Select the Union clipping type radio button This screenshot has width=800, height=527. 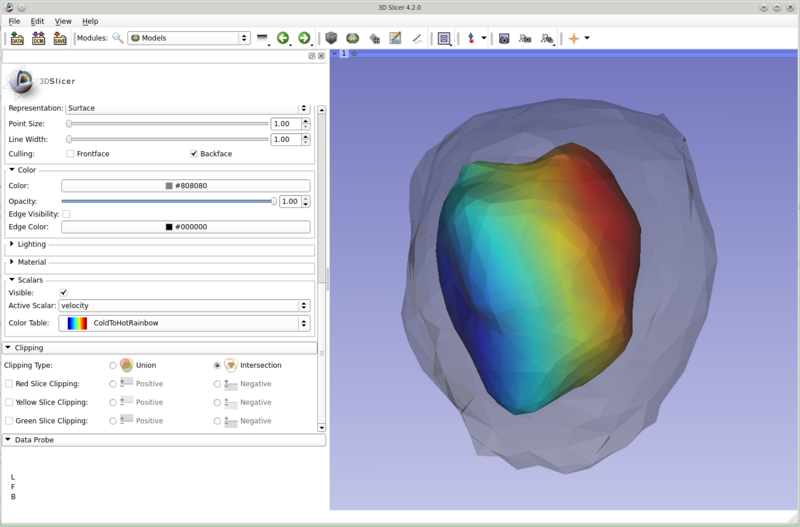(113, 365)
